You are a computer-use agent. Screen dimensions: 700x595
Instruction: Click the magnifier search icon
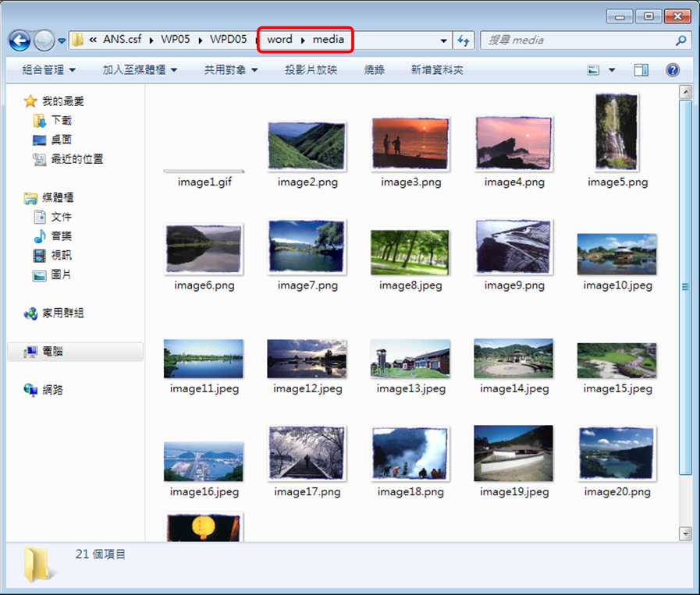[x=680, y=41]
